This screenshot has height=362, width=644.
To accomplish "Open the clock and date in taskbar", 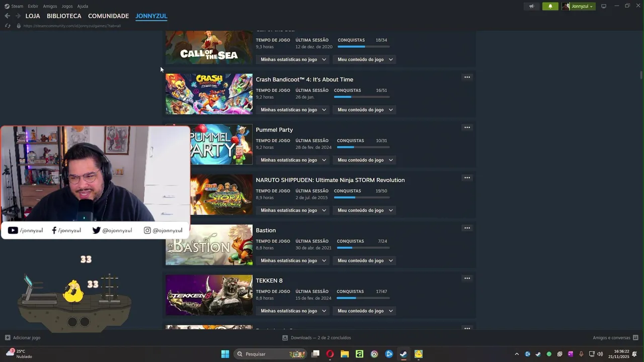I will pyautogui.click(x=619, y=354).
